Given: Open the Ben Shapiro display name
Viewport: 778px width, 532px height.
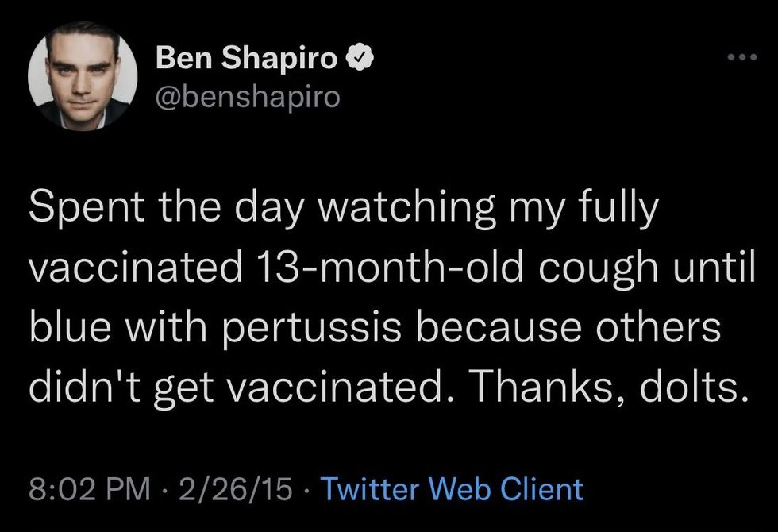Looking at the screenshot, I should click(x=247, y=57).
